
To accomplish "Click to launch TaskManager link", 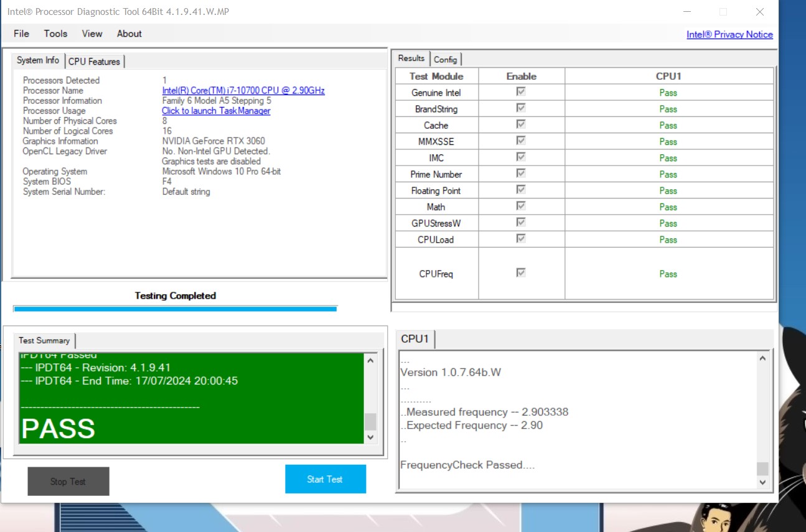I will coord(216,111).
